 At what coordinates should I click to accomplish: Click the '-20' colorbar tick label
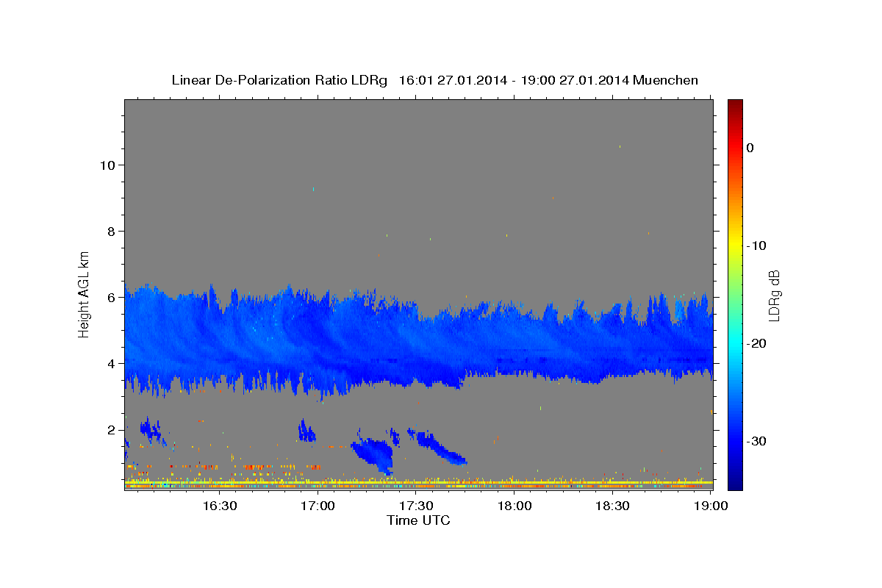(757, 343)
